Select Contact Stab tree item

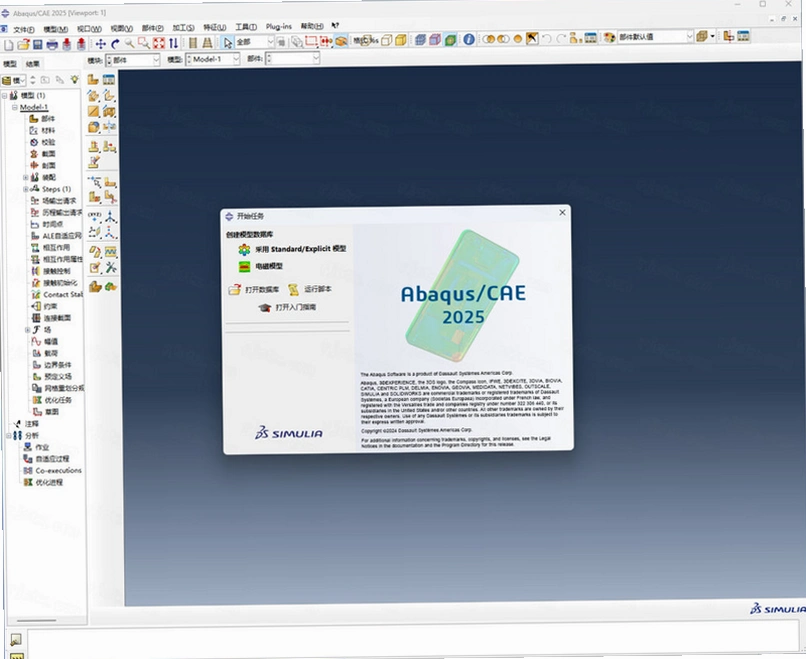pos(57,295)
